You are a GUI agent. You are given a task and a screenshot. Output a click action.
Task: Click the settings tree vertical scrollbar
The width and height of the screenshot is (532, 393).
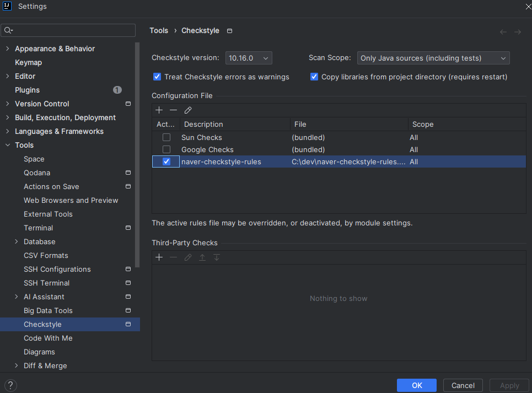tap(137, 155)
